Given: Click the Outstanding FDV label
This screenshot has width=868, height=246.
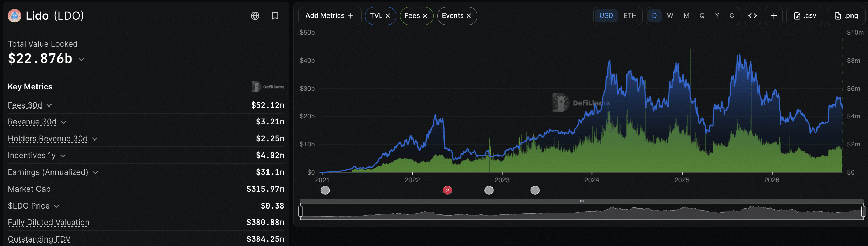Looking at the screenshot, I should pos(39,239).
